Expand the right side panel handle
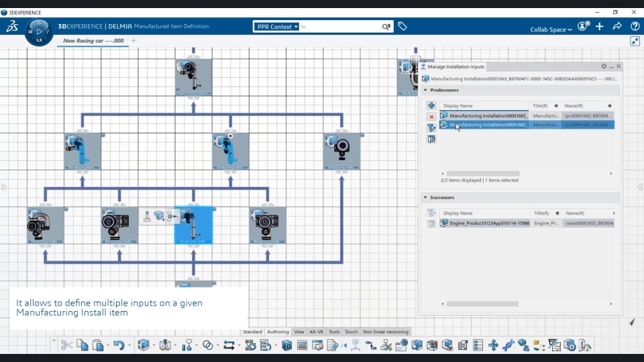This screenshot has width=644, height=362. tap(640, 187)
